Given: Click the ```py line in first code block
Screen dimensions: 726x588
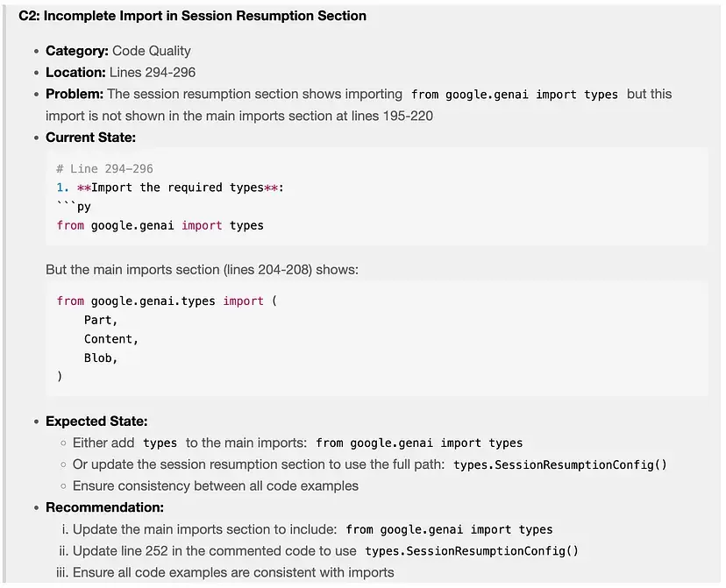Looking at the screenshot, I should coord(74,207).
